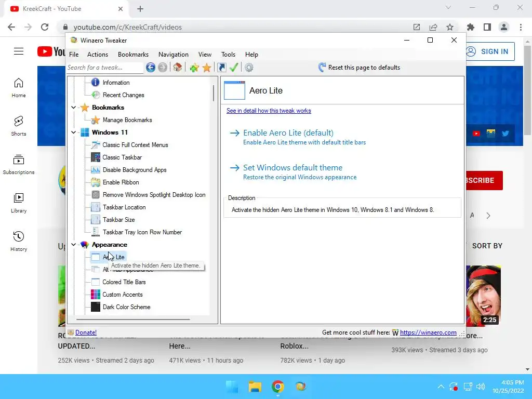Collapse the Bookmarks tree node
The image size is (532, 399).
[73, 107]
